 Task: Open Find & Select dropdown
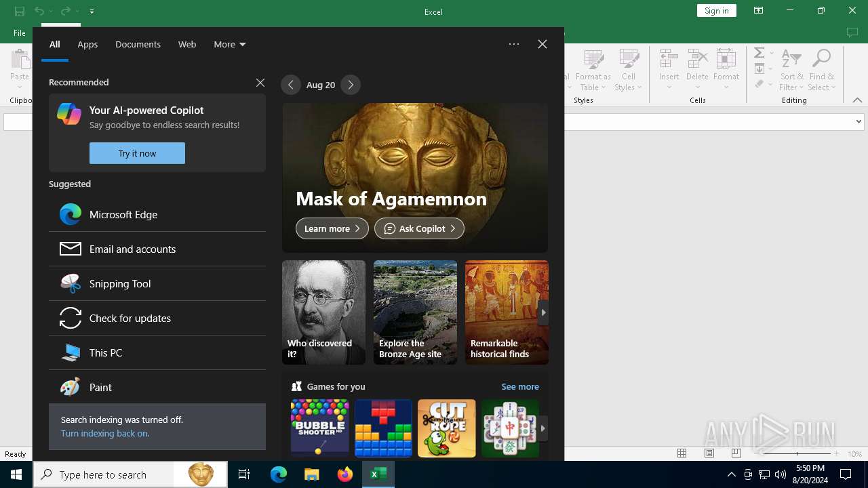click(x=822, y=70)
